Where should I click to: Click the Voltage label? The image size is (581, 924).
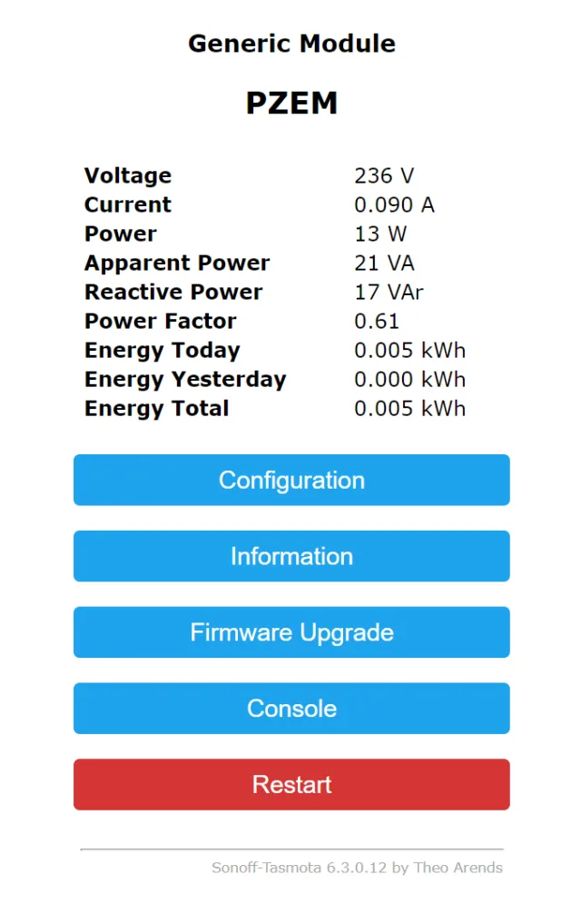(x=127, y=175)
